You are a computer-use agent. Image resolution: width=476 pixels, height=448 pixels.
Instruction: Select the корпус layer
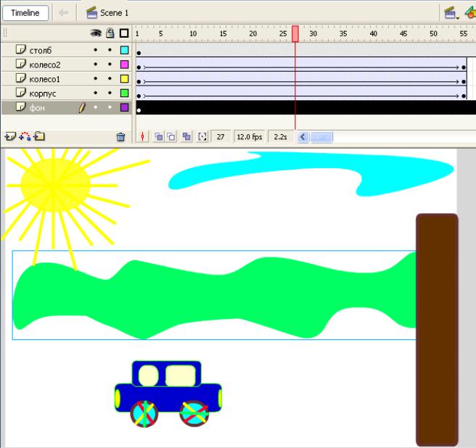pos(43,94)
